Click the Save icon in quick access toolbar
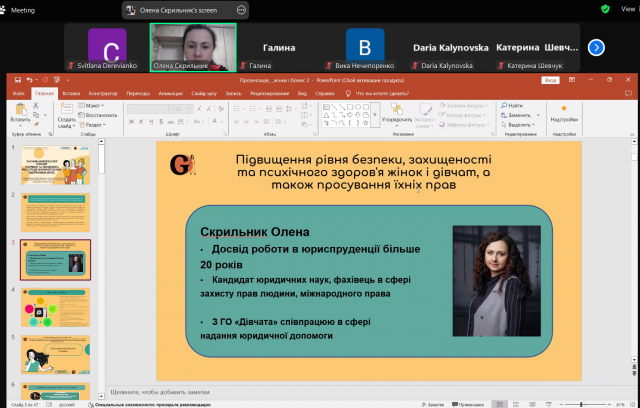 coord(18,79)
